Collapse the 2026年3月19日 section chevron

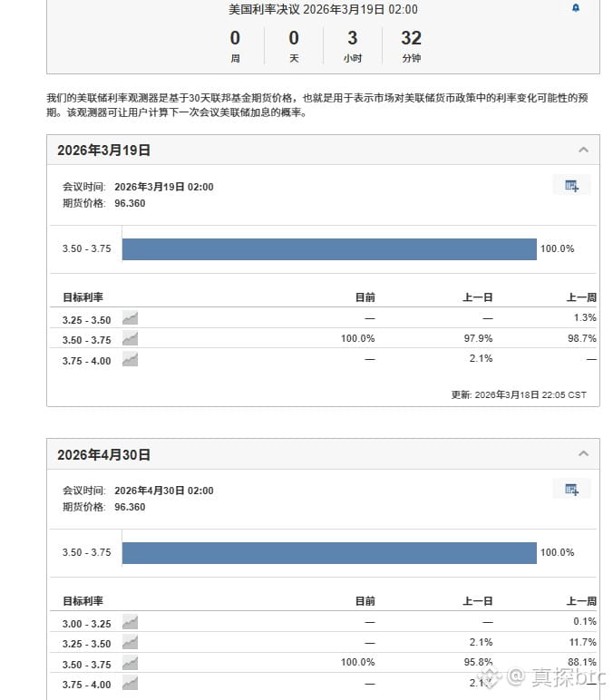[x=583, y=151]
